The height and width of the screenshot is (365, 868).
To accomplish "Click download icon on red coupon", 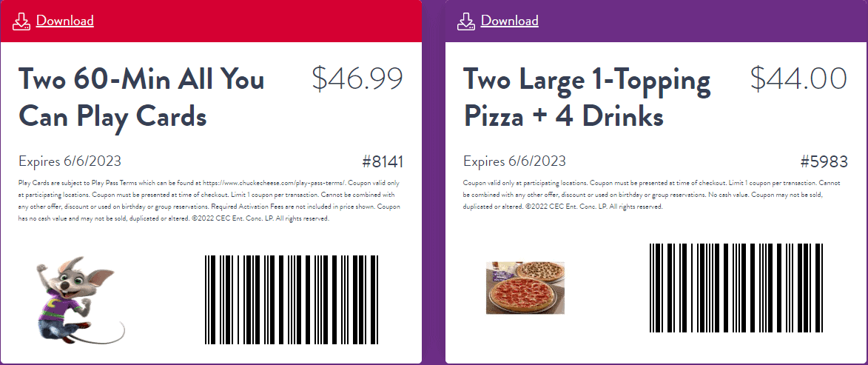I will click(x=21, y=21).
